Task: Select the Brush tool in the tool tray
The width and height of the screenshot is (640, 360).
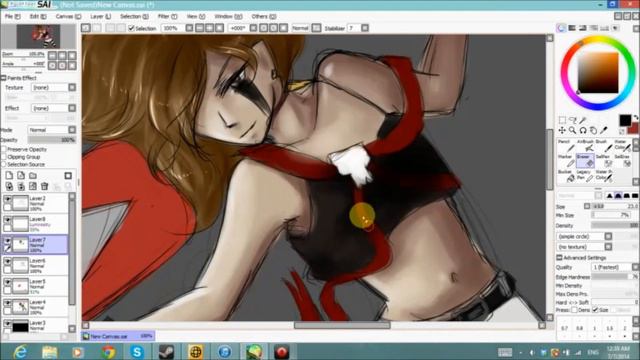Action: tap(604, 146)
